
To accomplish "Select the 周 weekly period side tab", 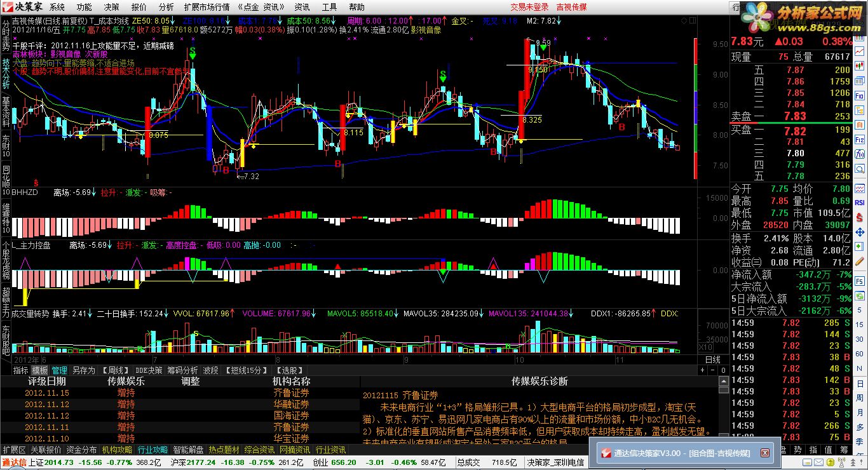I will point(860,398).
